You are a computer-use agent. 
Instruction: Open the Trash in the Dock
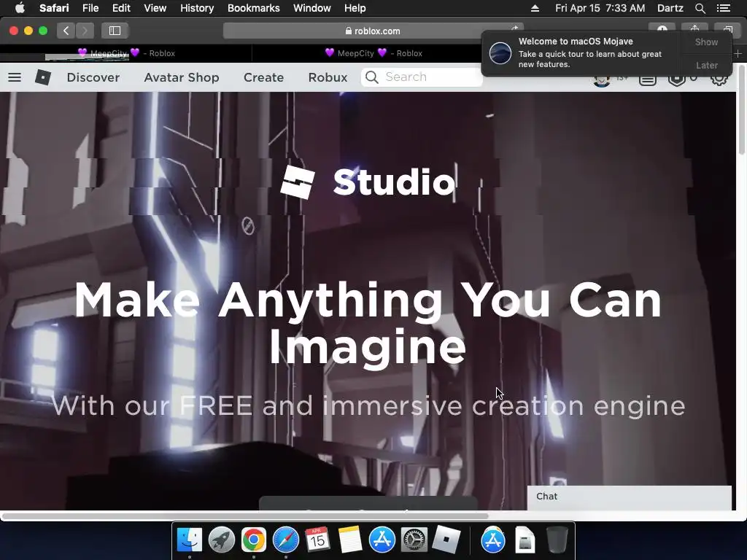point(557,540)
